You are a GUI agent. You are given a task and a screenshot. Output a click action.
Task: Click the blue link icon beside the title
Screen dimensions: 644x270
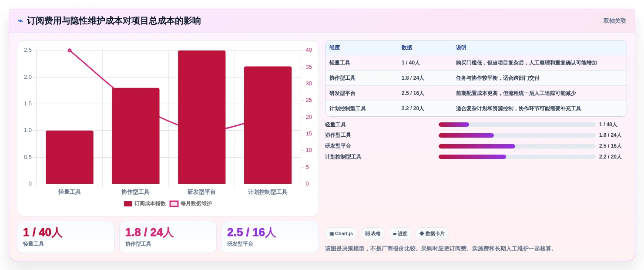pyautogui.click(x=20, y=21)
